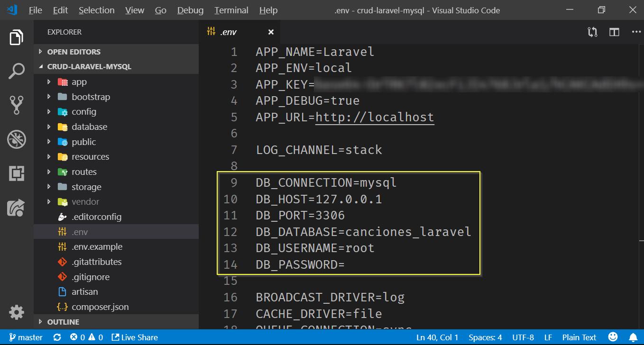Screen dimensions: 644x345
Task: Click the Open Changes compare icon
Action: (x=592, y=32)
